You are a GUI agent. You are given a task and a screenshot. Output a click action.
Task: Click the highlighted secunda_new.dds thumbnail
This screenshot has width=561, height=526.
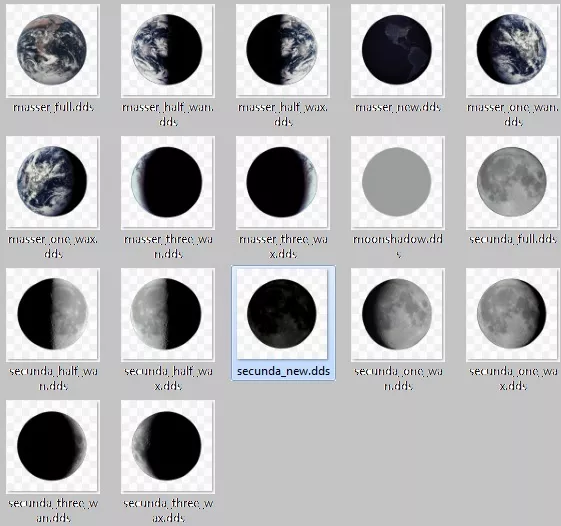click(x=283, y=315)
